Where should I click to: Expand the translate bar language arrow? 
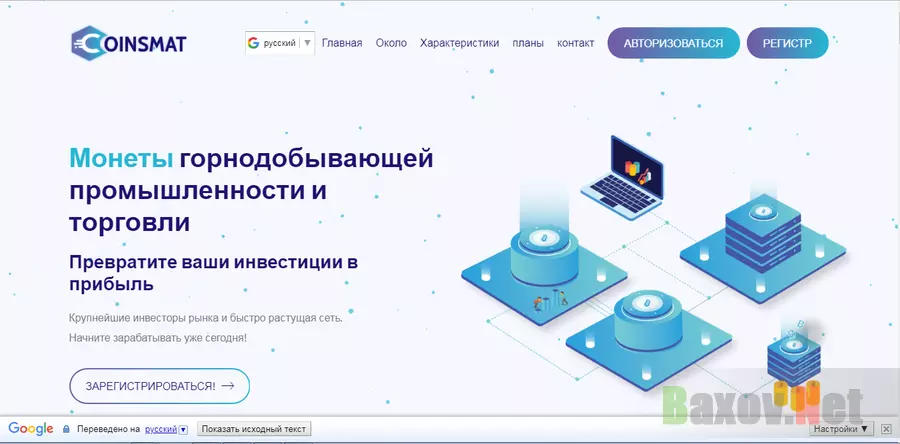(183, 429)
